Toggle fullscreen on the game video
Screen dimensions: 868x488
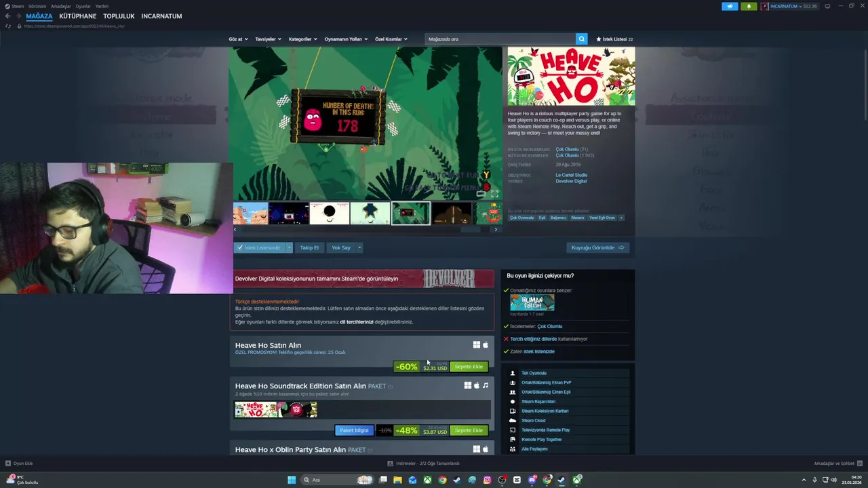click(x=494, y=194)
